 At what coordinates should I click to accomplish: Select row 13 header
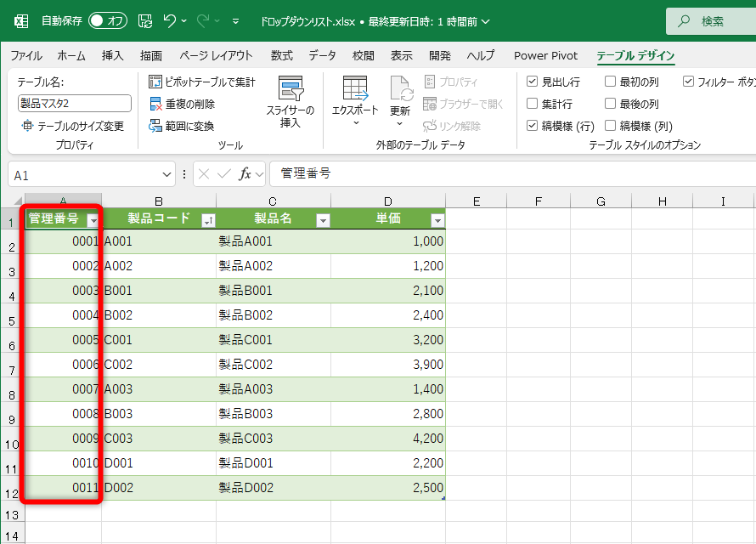tap(12, 514)
